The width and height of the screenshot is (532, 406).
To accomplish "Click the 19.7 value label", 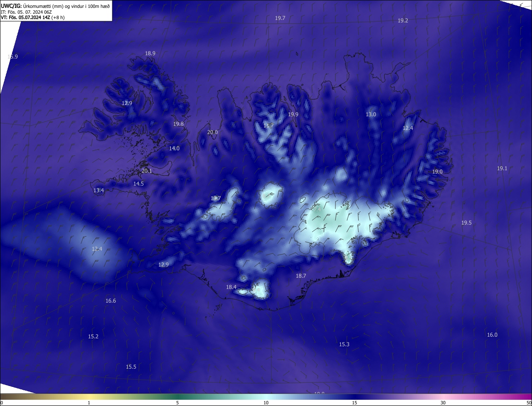I will point(280,18).
